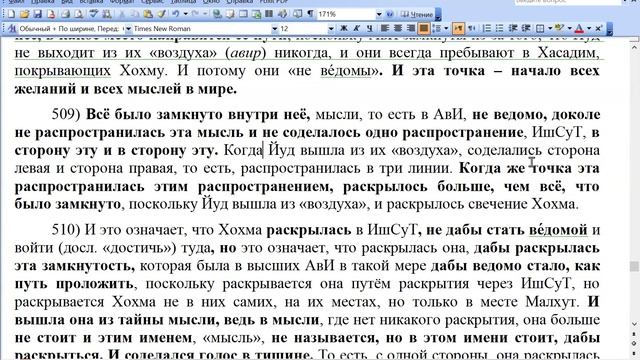Open the Research pane icon
Image resolution: width=640 pixels, height=360 pixels.
(x=107, y=14)
